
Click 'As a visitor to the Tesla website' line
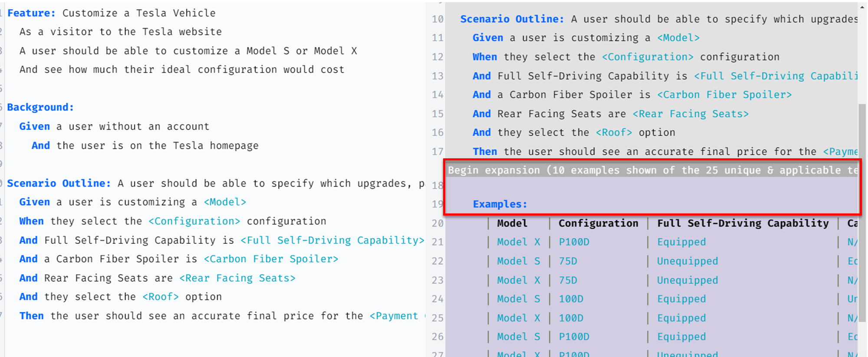[121, 32]
